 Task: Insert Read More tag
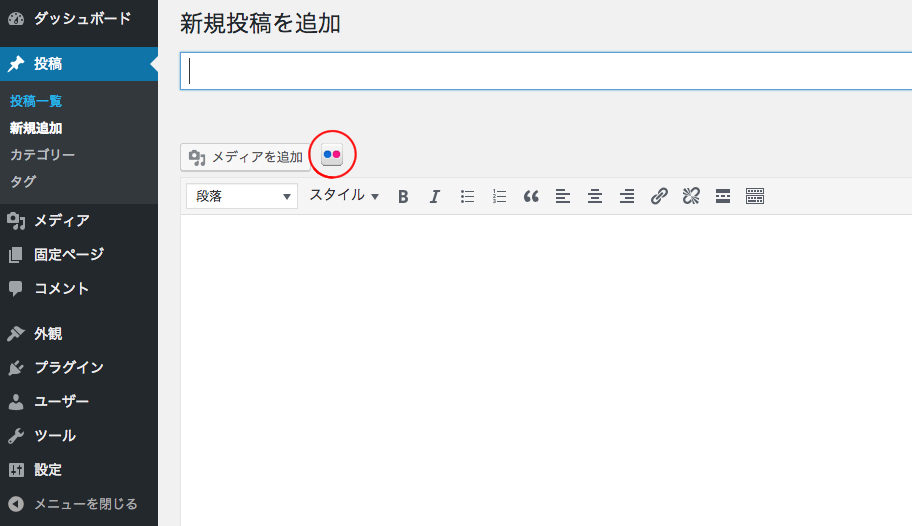tap(723, 197)
